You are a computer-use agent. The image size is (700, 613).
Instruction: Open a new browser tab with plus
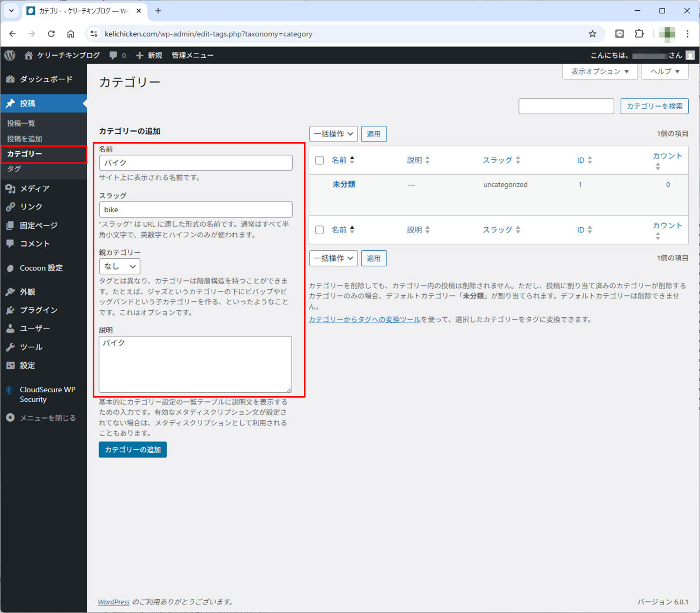click(x=158, y=11)
